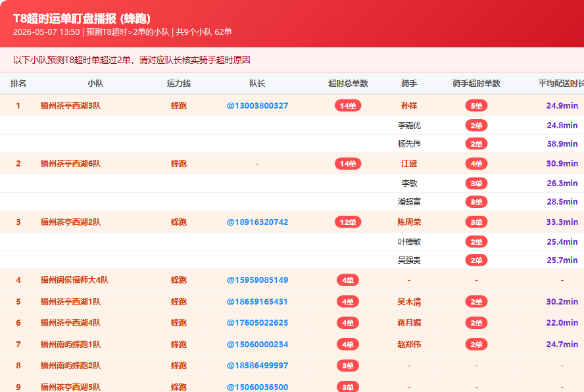Click rider name 吴木清
This screenshot has height=392, width=584.
point(409,301)
